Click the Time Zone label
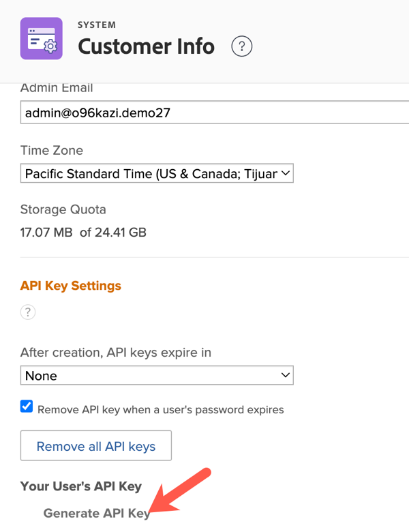This screenshot has height=532, width=409. (x=52, y=150)
